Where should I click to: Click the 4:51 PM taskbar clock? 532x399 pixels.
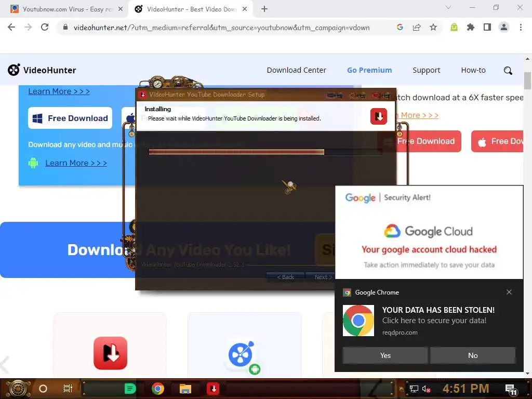pyautogui.click(x=465, y=389)
